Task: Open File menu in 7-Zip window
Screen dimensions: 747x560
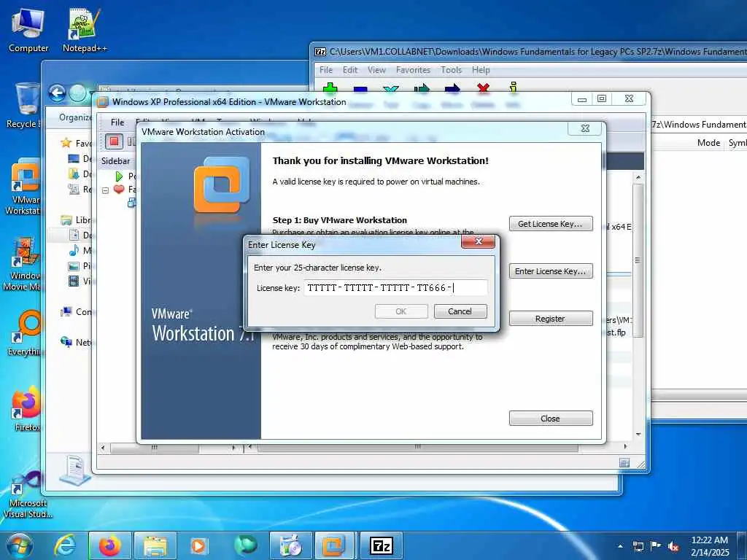Action: (x=326, y=70)
